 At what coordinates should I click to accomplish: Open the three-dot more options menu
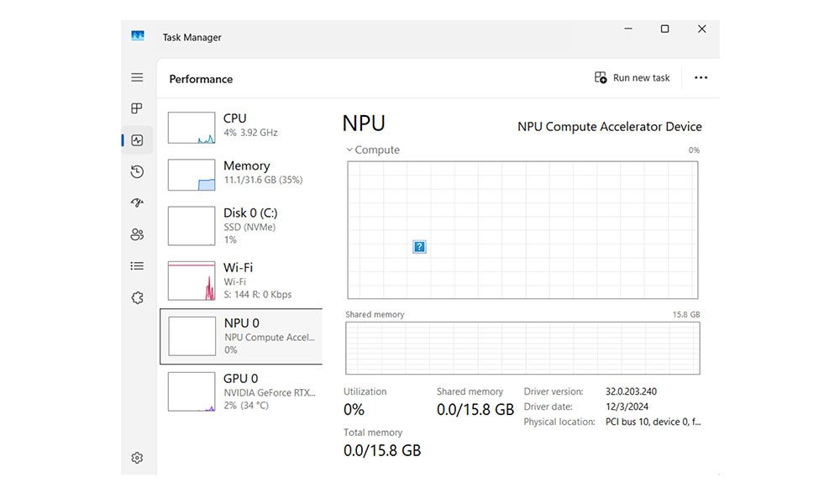701,78
